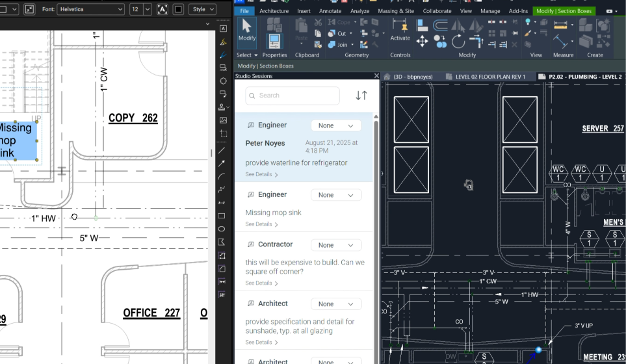Switch to the Massing & Site ribbon tab
This screenshot has height=364, width=626.
[396, 11]
